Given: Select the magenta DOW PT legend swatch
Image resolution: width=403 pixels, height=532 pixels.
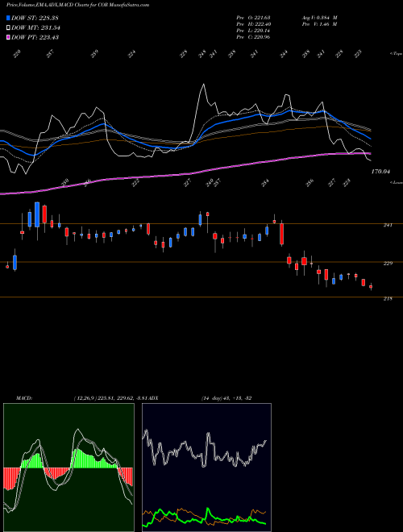Looking at the screenshot, I should coord(8,37).
